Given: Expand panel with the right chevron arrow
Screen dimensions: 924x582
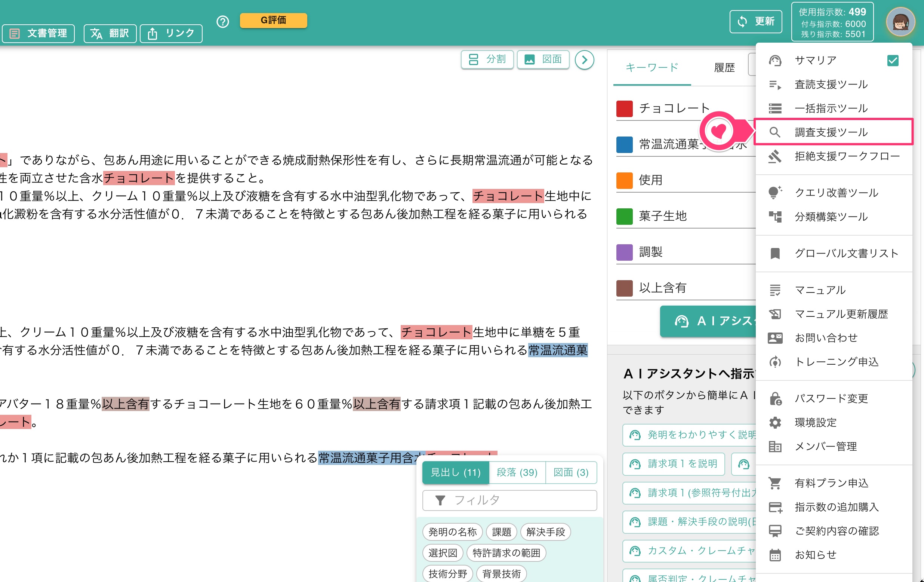Looking at the screenshot, I should [x=584, y=60].
